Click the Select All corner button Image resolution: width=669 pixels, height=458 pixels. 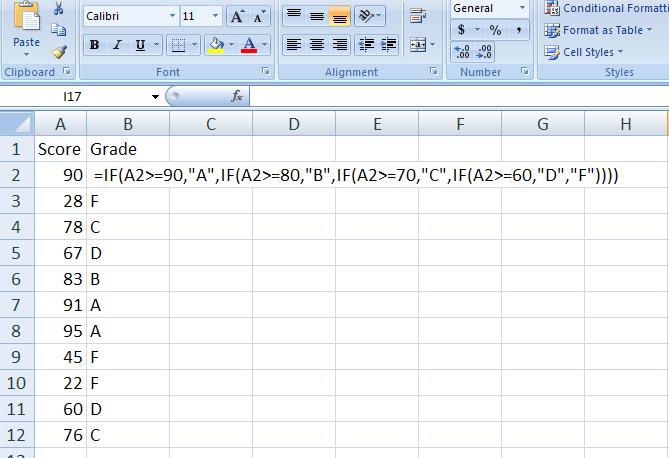(17, 124)
